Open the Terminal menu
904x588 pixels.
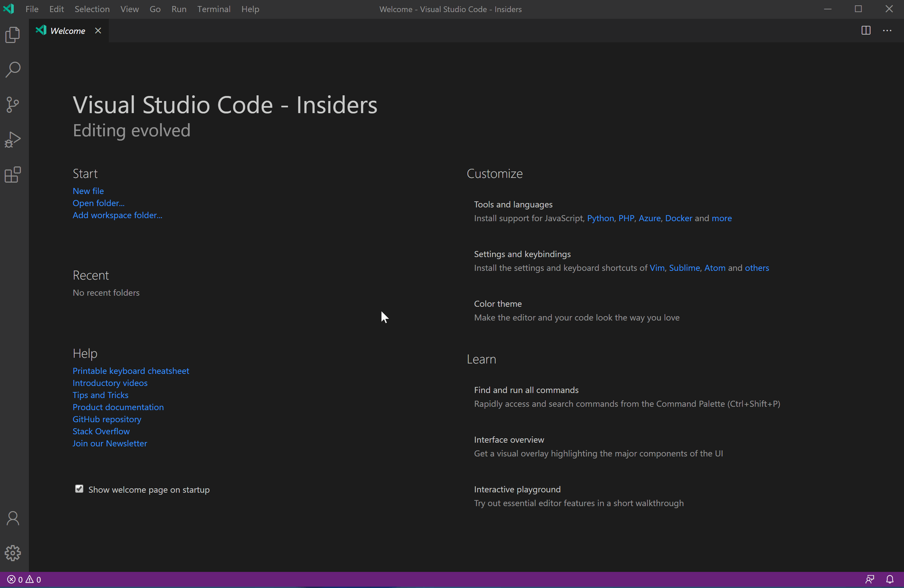click(214, 9)
